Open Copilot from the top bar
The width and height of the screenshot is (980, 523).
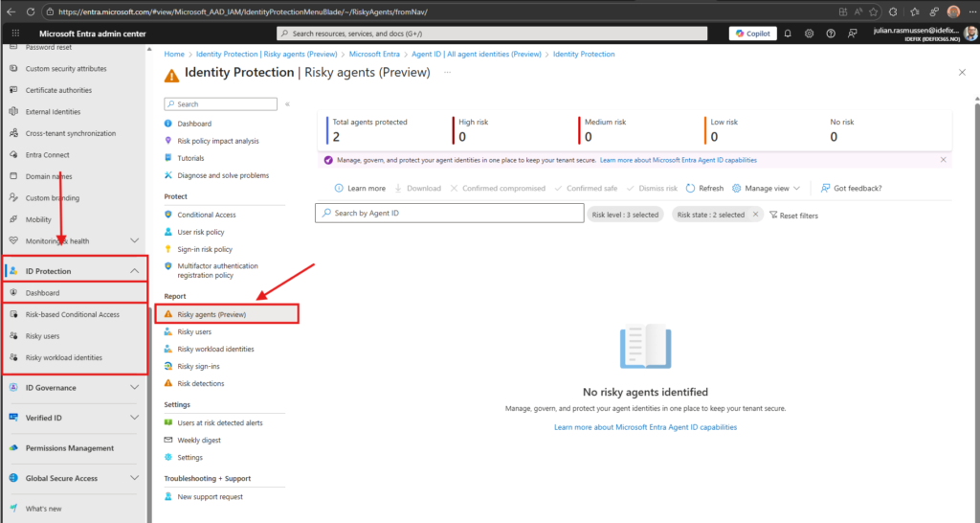point(752,34)
